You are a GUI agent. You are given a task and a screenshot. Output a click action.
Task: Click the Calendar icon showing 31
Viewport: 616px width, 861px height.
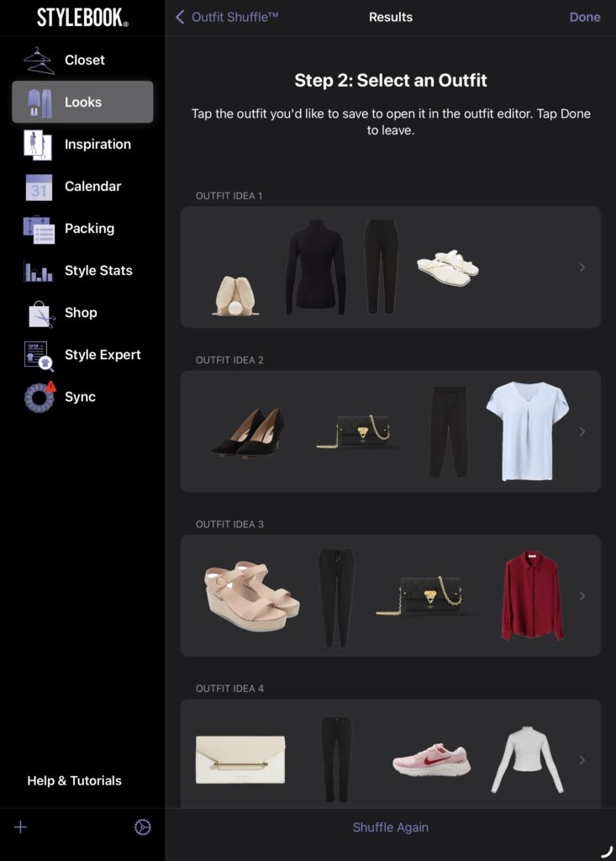click(39, 187)
